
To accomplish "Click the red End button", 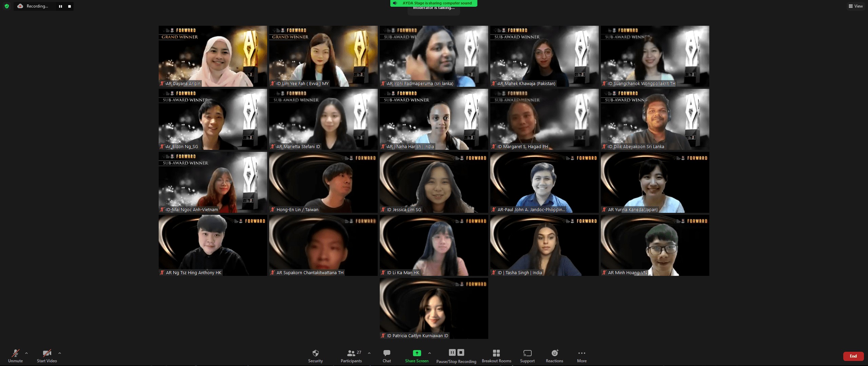I will [853, 356].
